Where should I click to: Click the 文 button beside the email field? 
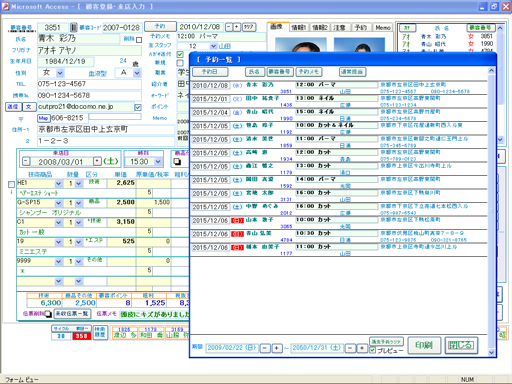click(29, 107)
